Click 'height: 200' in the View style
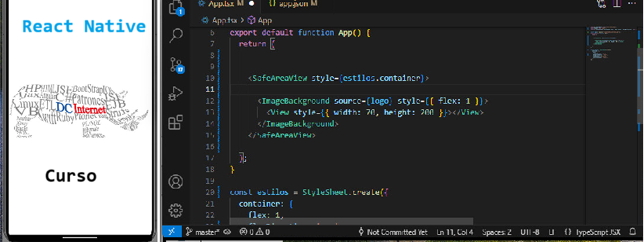Viewport: 644px width, 242px height. (x=409, y=112)
